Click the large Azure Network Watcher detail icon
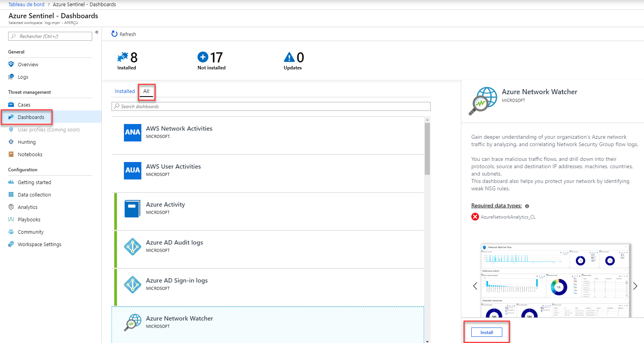The image size is (644, 343). (483, 101)
